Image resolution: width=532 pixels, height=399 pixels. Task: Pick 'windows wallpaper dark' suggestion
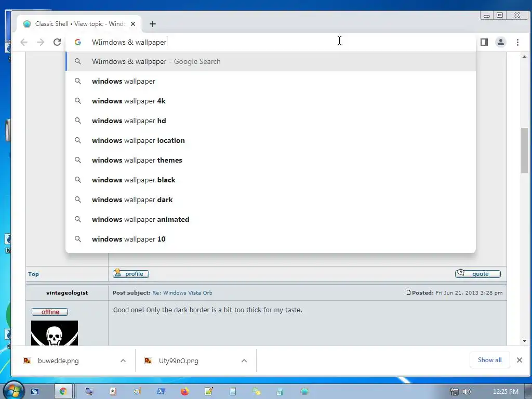click(271, 199)
